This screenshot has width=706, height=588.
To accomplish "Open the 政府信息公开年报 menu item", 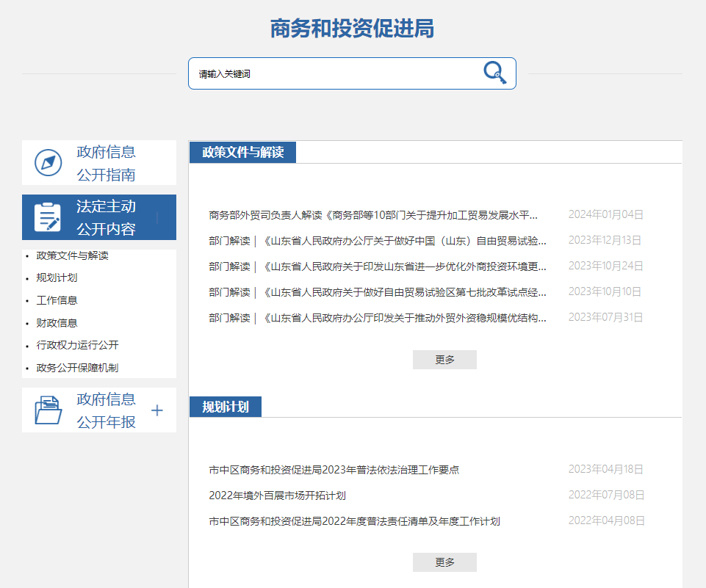I will [x=99, y=410].
